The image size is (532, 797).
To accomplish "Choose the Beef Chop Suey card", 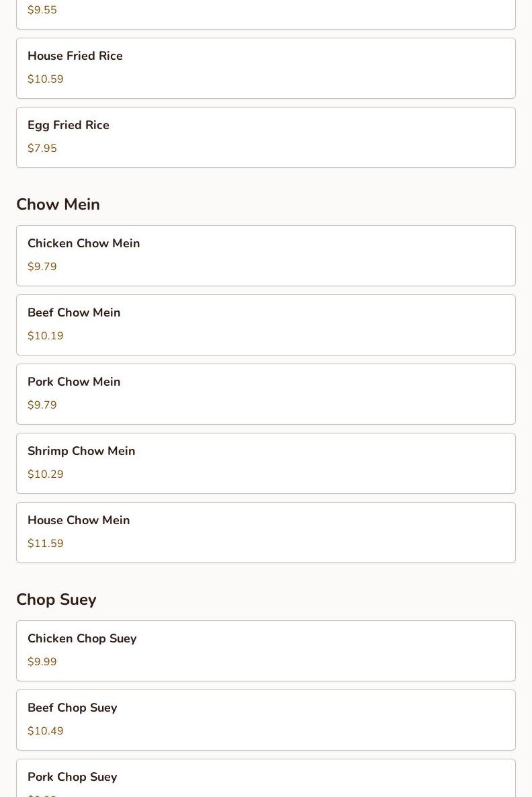I will [x=266, y=720].
